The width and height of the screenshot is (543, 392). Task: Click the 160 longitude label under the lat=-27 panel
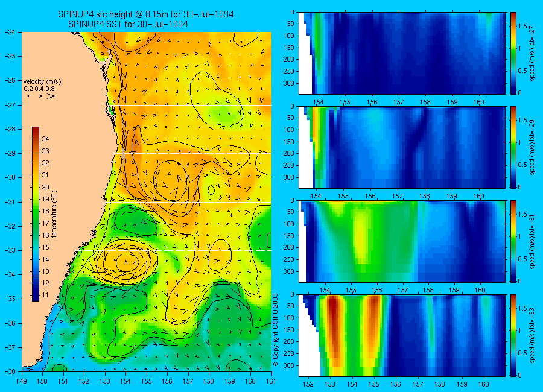(x=479, y=102)
